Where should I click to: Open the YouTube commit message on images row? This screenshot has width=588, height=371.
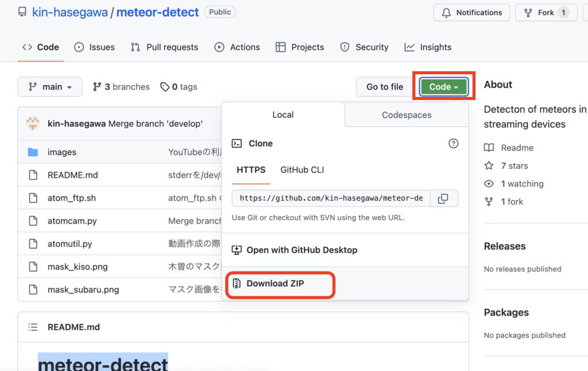tap(195, 152)
